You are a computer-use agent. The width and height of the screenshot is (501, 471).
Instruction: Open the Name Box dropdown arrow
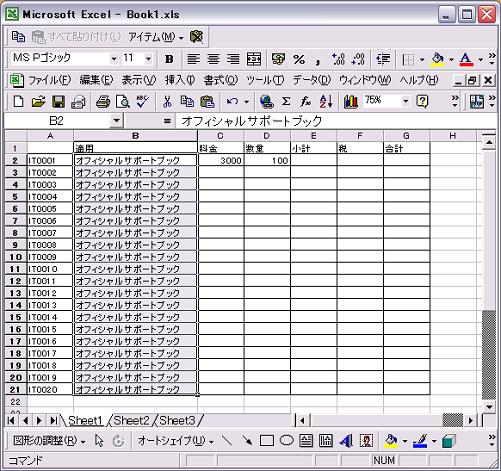116,121
